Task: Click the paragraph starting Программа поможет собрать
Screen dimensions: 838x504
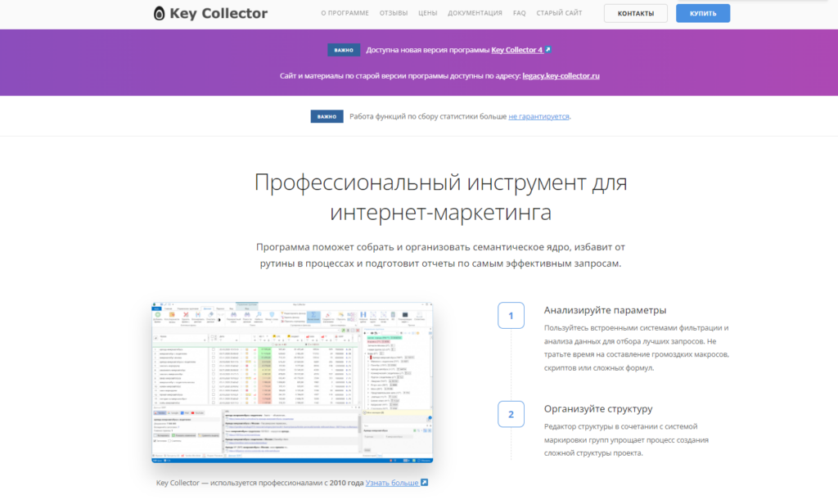Action: (x=440, y=255)
